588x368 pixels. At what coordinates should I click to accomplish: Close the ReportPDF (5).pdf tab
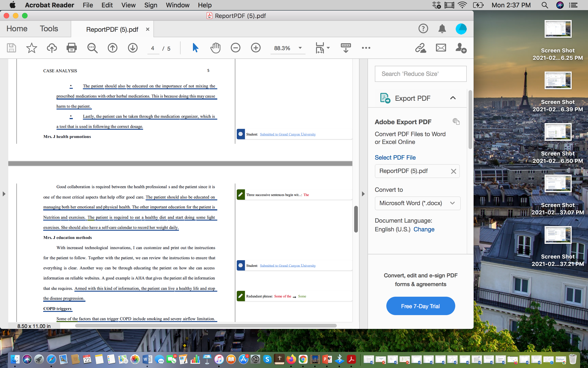pos(147,29)
